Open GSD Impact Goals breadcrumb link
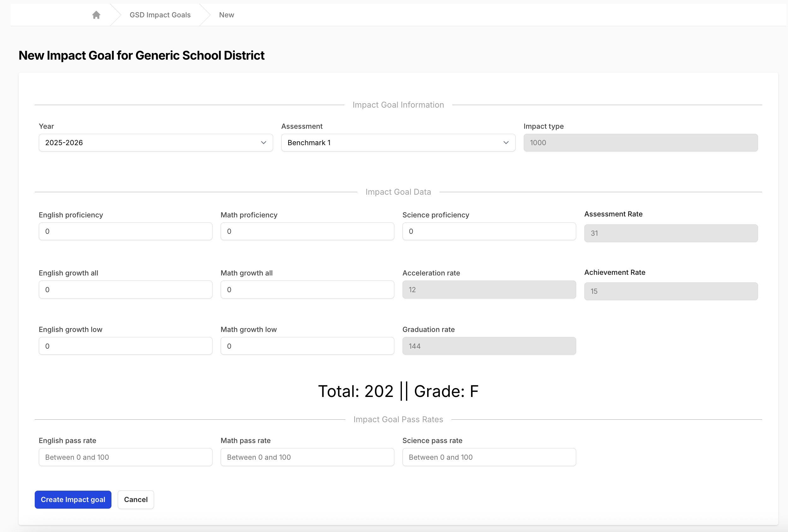This screenshot has height=532, width=788. (160, 15)
